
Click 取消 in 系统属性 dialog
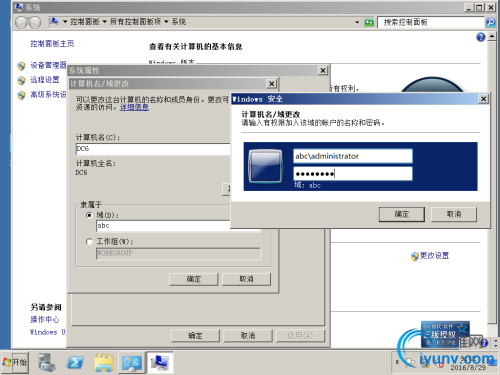[248, 336]
